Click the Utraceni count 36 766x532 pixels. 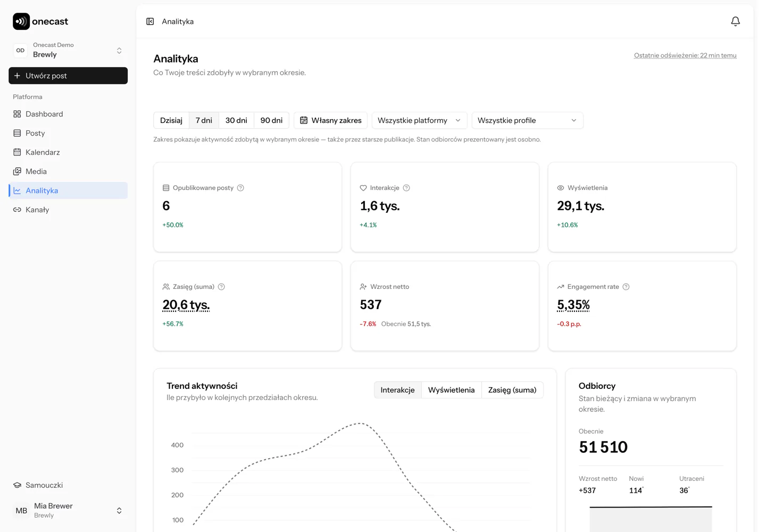(684, 491)
